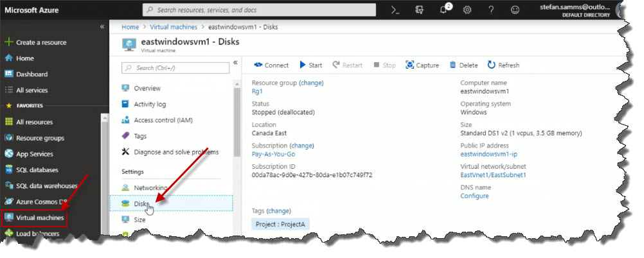Open the help question mark
Image resolution: width=644 pixels, height=258 pixels.
coord(491,10)
